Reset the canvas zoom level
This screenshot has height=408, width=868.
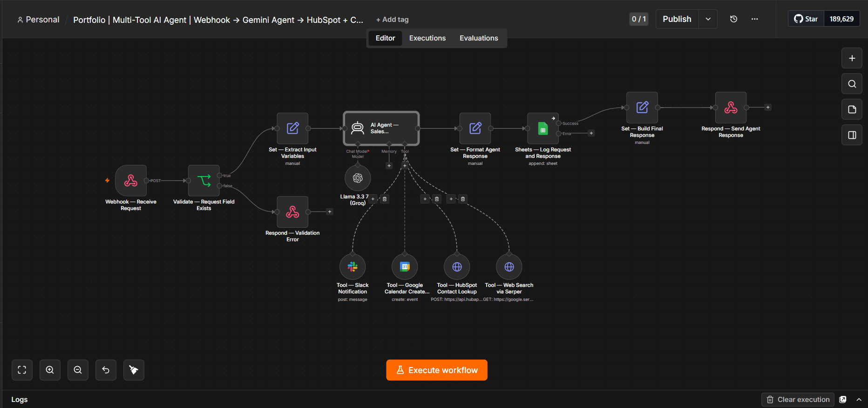point(106,370)
